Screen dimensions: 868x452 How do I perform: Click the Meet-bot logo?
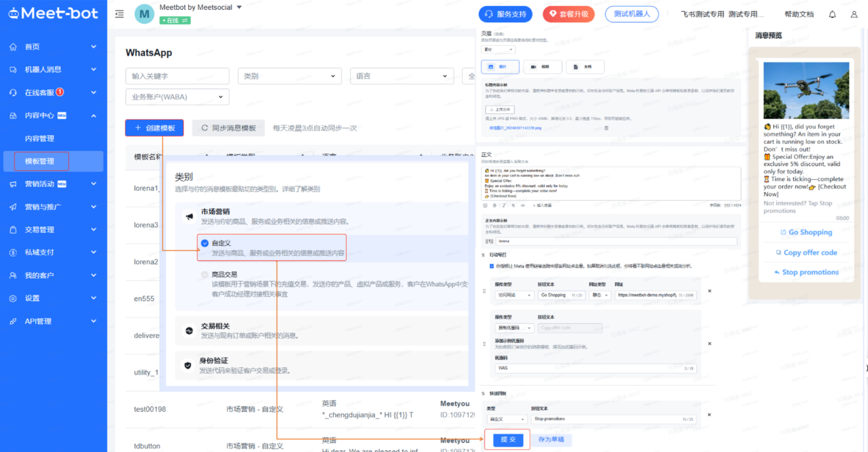click(53, 13)
